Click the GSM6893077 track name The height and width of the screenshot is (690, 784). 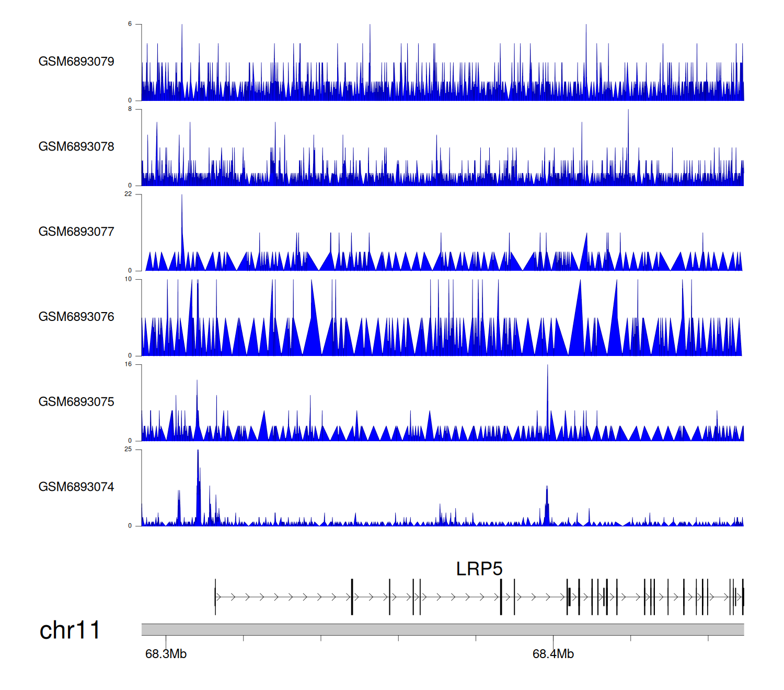[76, 232]
